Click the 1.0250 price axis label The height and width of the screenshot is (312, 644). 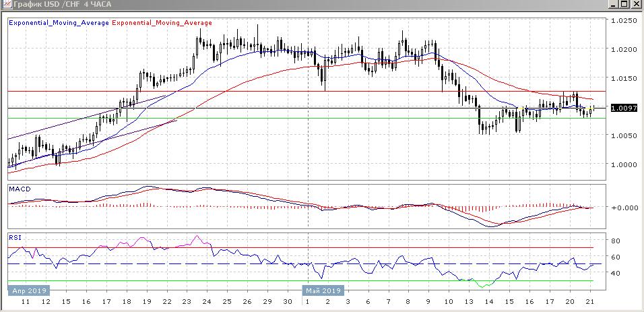click(623, 21)
